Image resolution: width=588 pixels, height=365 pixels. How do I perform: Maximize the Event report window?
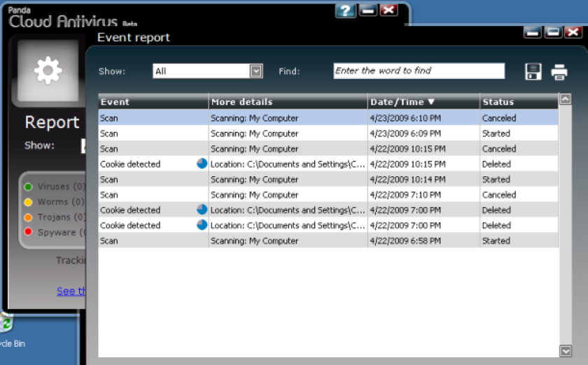(x=553, y=32)
